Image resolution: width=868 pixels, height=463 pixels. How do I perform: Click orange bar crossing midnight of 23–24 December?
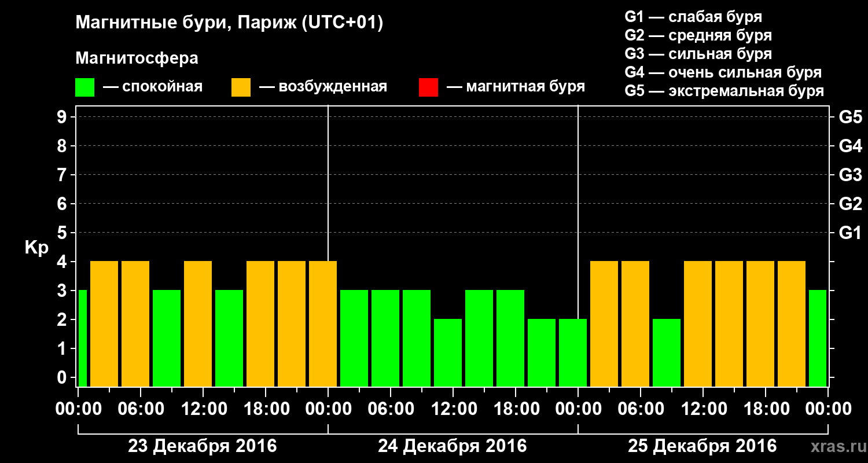pos(323,324)
